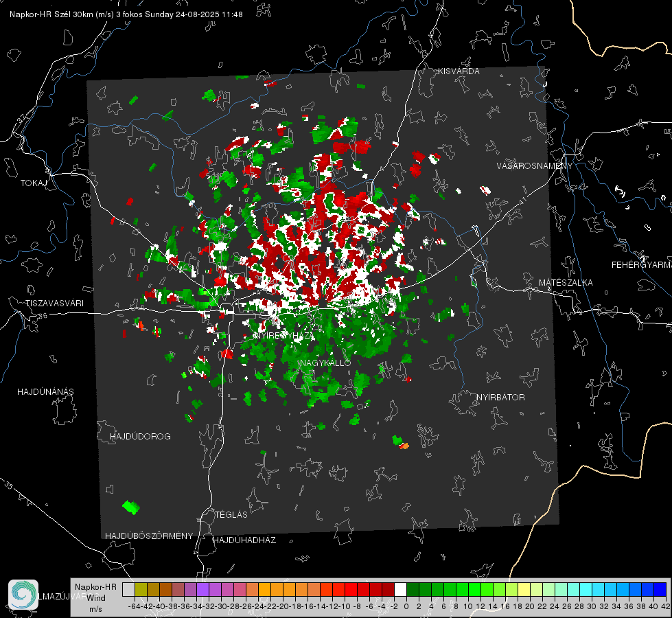
Task: Click the bright green echo above Hajdúböszörmény
Action: click(x=131, y=507)
